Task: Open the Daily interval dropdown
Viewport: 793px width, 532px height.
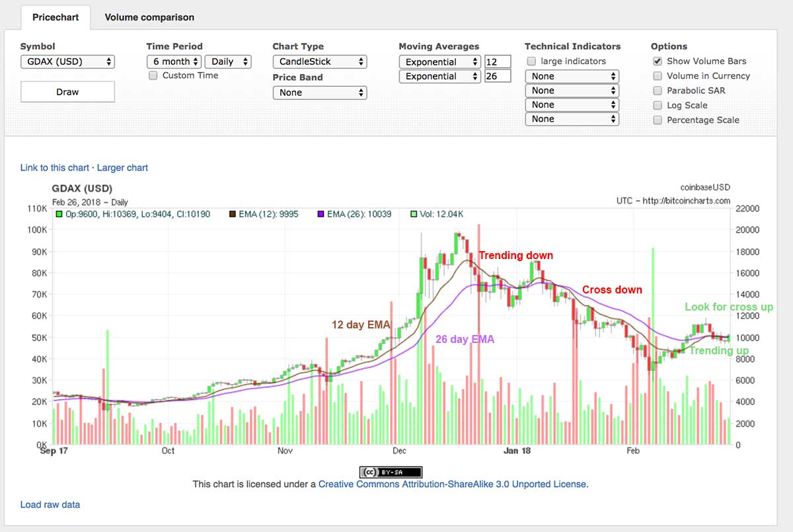Action: click(x=228, y=61)
